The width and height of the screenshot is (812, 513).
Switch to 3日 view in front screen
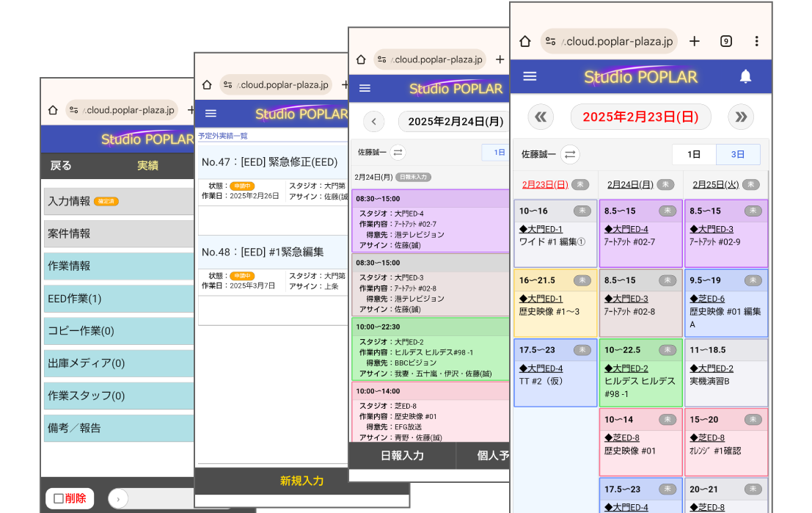point(738,154)
